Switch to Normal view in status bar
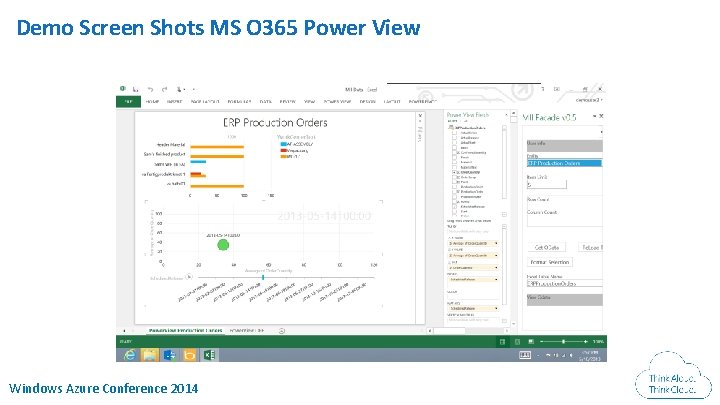Screen dimensions: 720x405 (x=503, y=342)
